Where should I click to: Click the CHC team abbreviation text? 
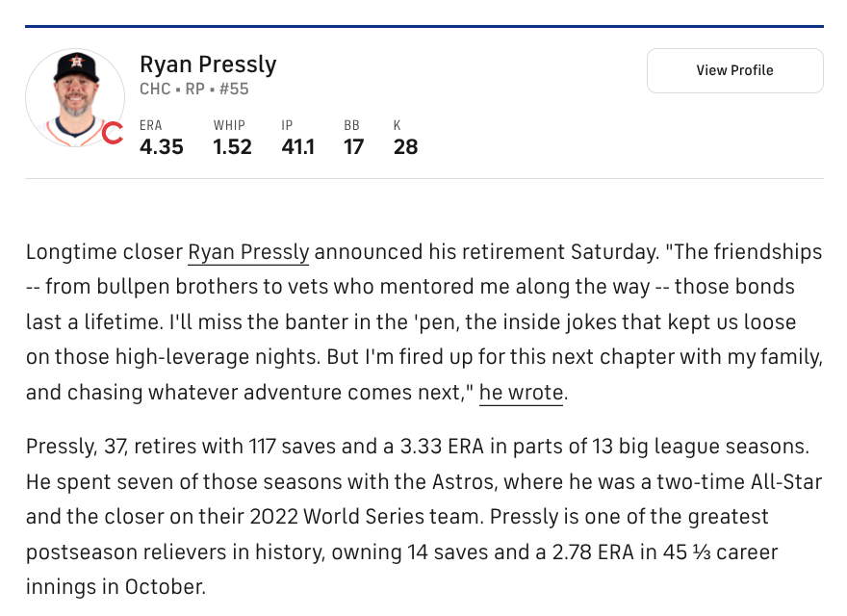click(155, 90)
